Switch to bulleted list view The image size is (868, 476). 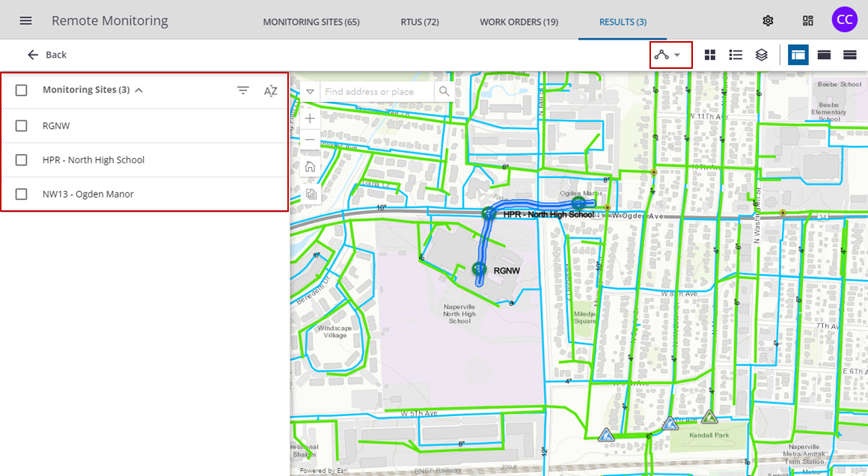tap(736, 55)
